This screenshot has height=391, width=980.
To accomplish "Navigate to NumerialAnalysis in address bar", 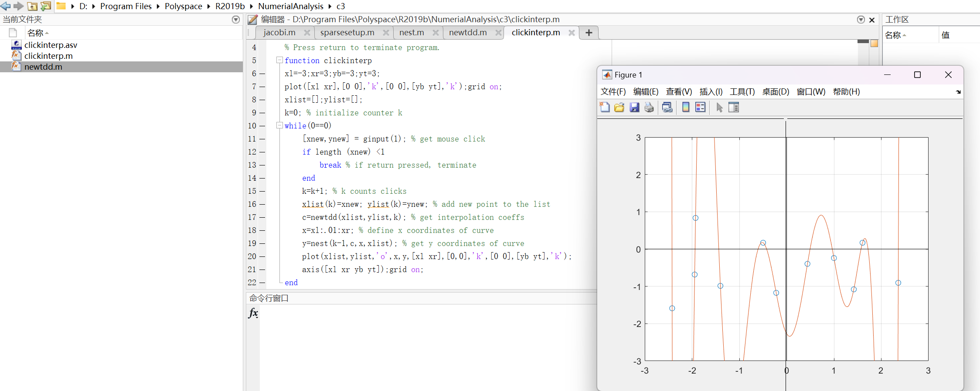I will click(x=291, y=6).
